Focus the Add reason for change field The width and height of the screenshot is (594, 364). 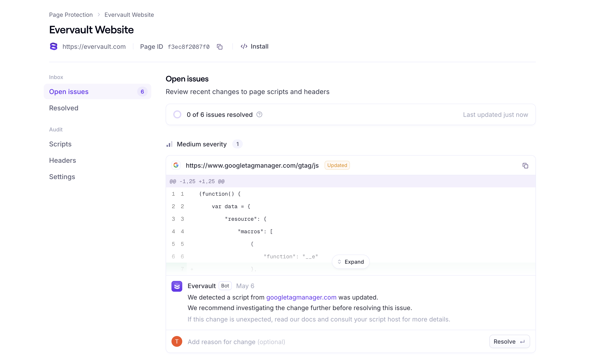click(313, 342)
